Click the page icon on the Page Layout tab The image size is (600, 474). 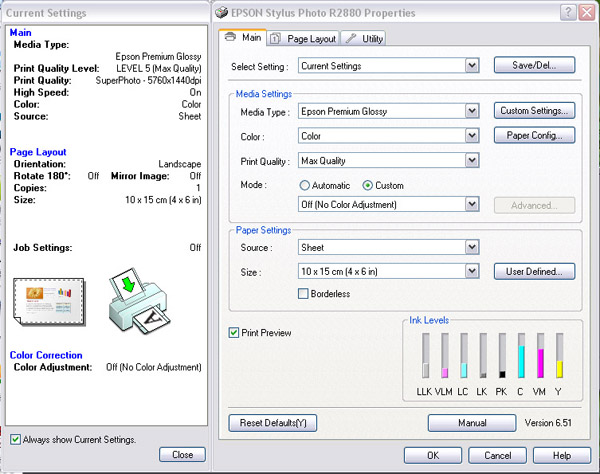[x=275, y=39]
